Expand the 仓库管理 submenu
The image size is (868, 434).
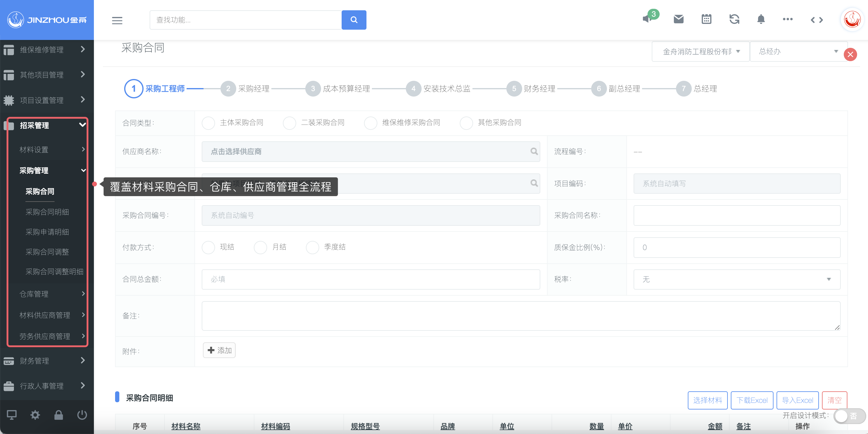tap(51, 294)
